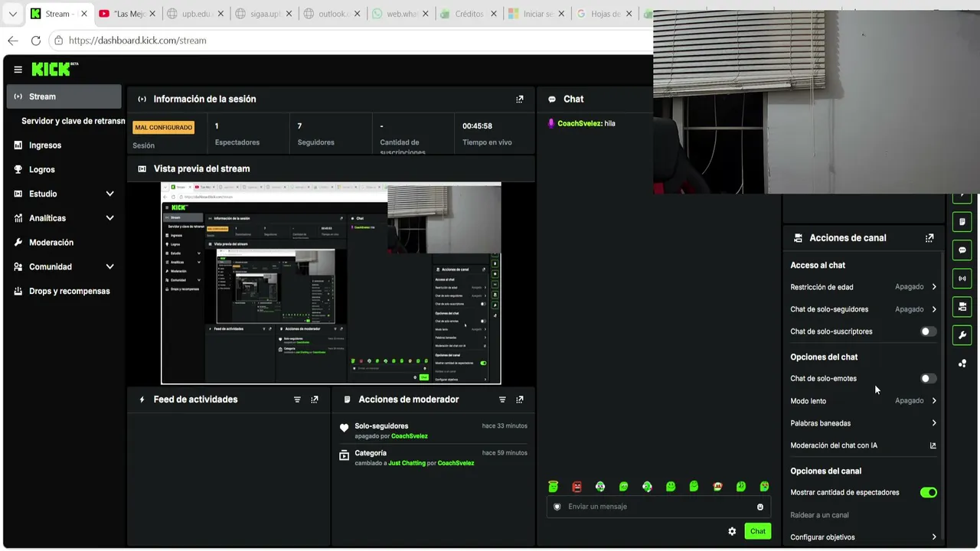Open Chat de solo-seguidores options
Screen dimensions: 980x551
pos(863,309)
